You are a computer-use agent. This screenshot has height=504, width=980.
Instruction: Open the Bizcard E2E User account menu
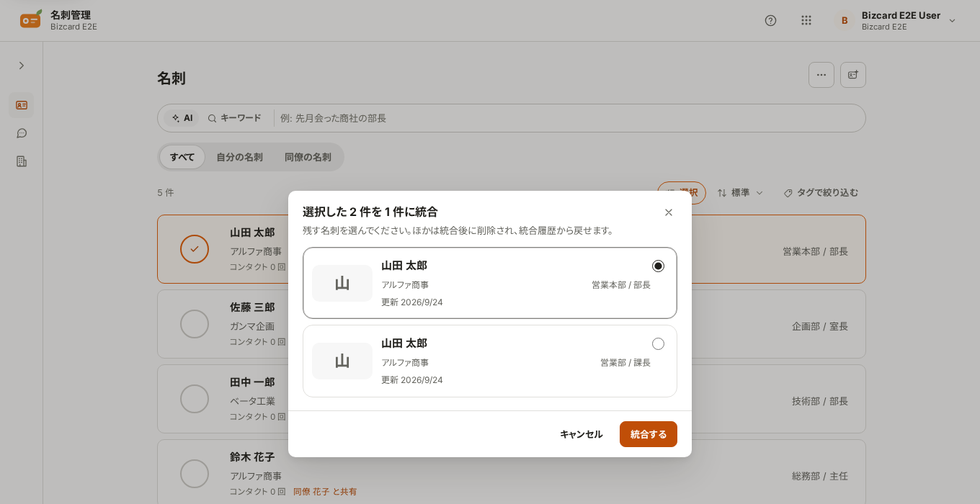(x=896, y=20)
